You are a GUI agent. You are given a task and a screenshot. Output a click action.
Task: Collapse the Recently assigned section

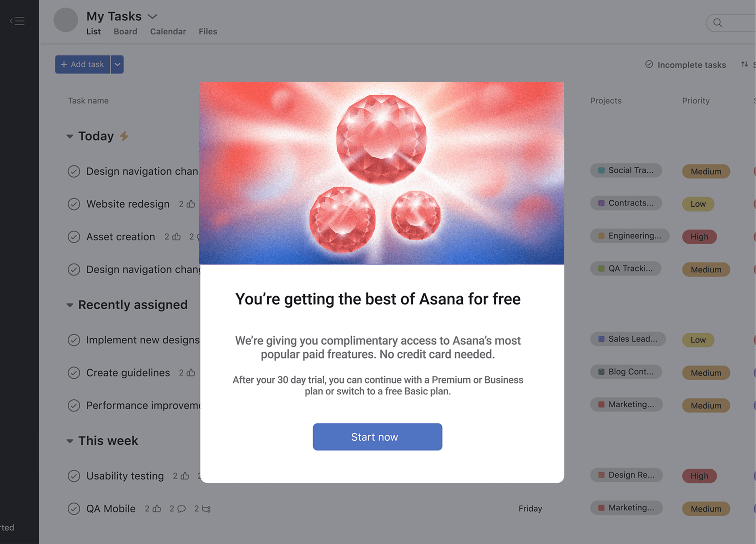[70, 305]
